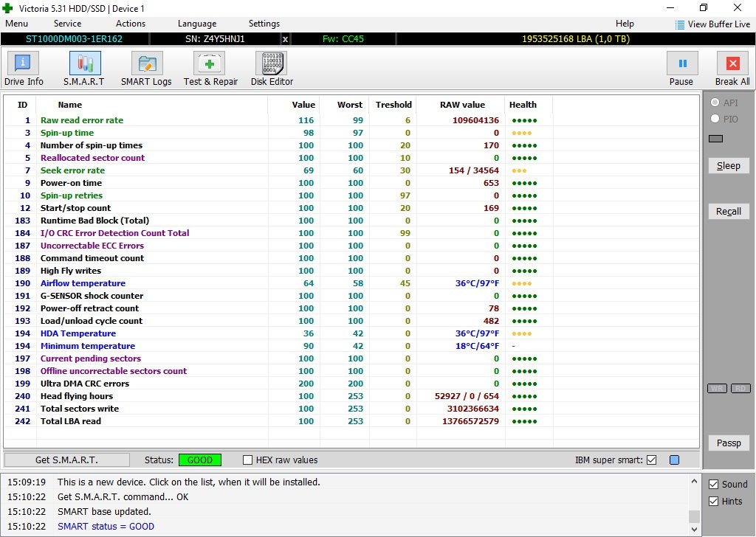The image size is (756, 537).
Task: Open the Language menu
Action: [x=197, y=24]
